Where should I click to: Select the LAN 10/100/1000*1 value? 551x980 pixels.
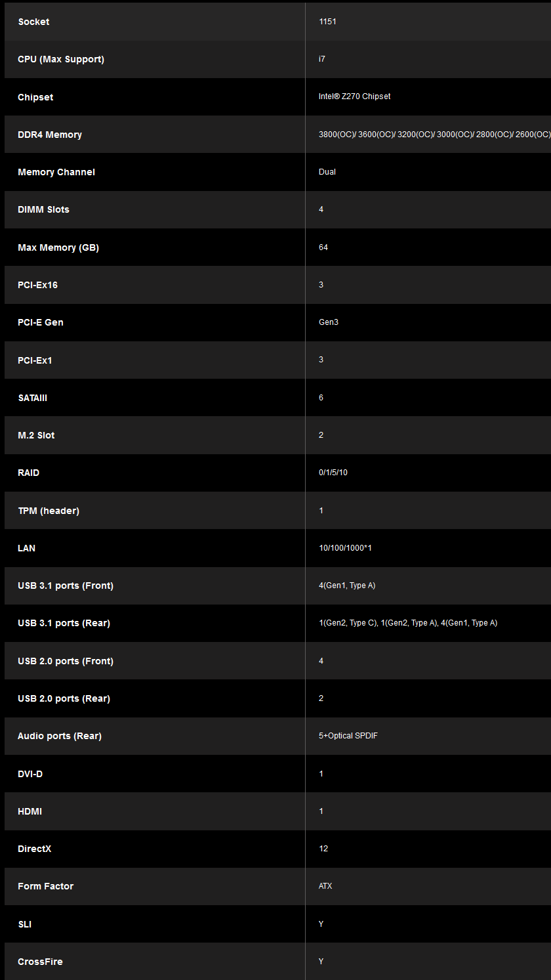(345, 548)
